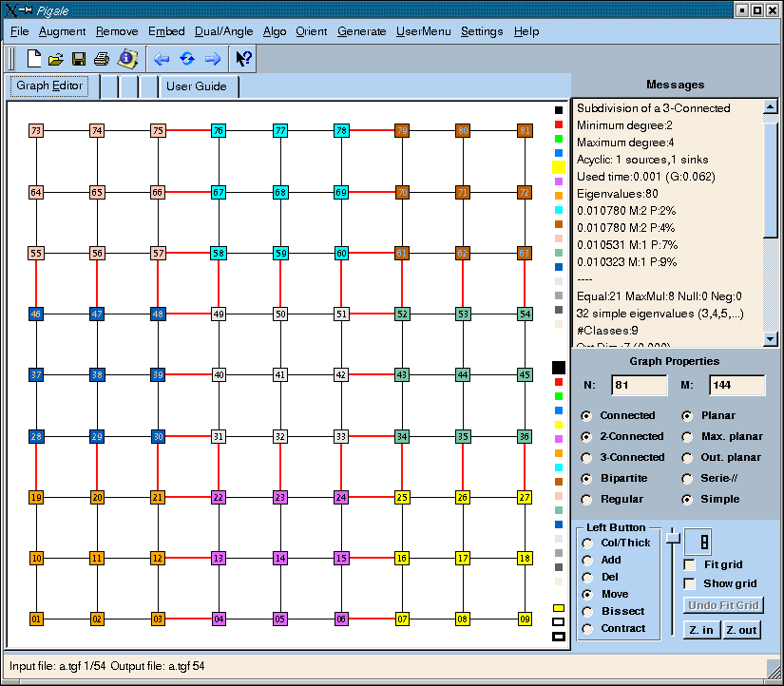Enable the Show grid checkbox
Viewport: 784px width, 686px height.
tap(690, 583)
